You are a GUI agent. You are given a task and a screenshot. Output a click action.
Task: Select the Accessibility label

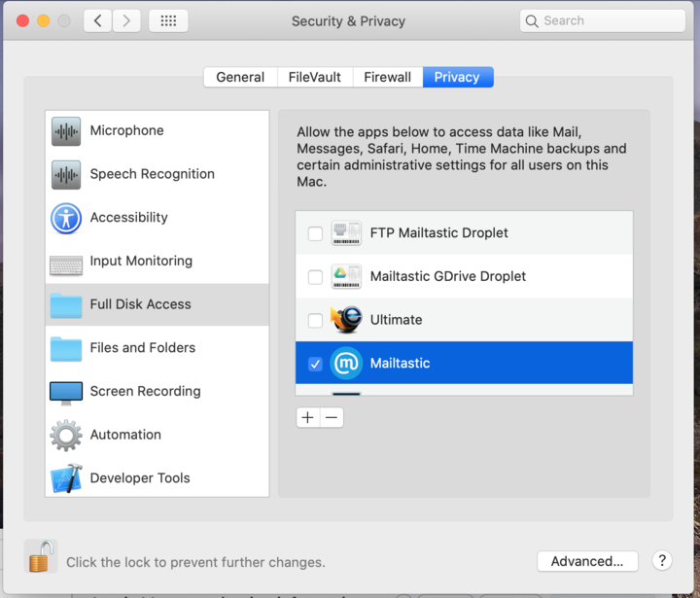[x=129, y=217]
